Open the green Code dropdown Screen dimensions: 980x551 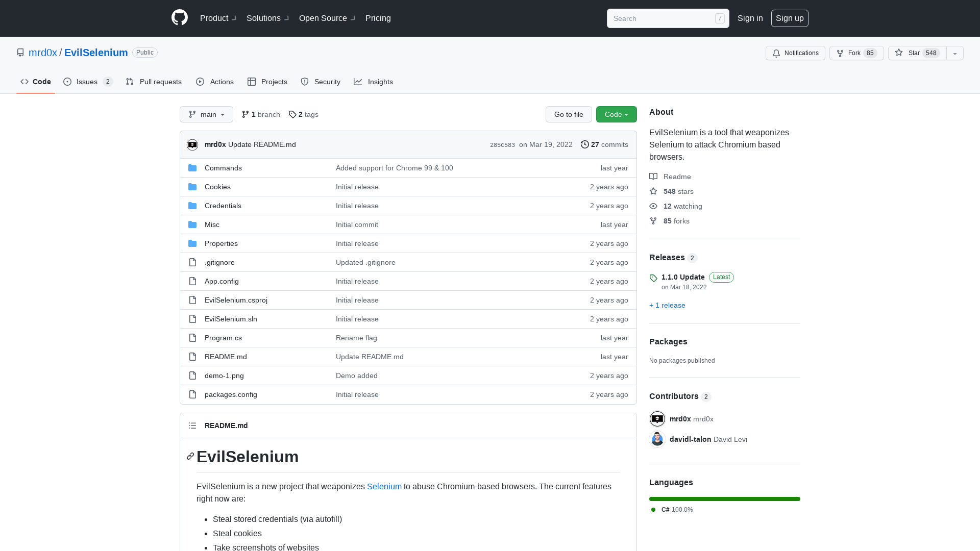click(x=617, y=114)
